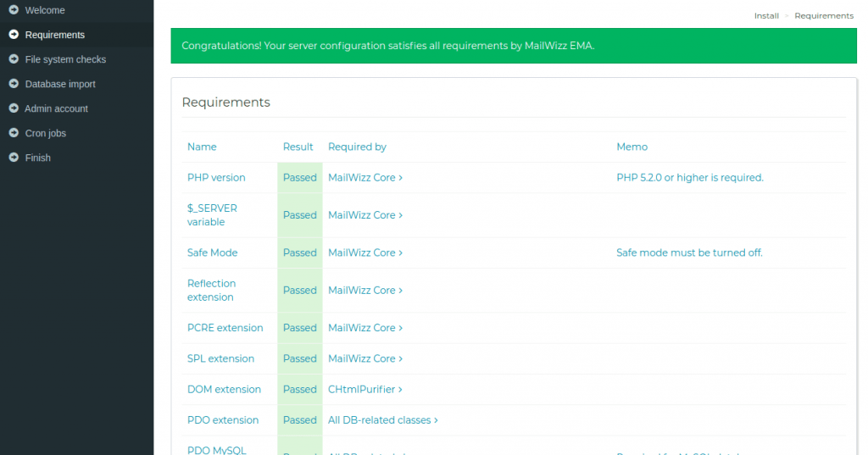Screen dimensions: 868x455
Task: Click Passed result for $_SERVER variable
Action: [299, 214]
